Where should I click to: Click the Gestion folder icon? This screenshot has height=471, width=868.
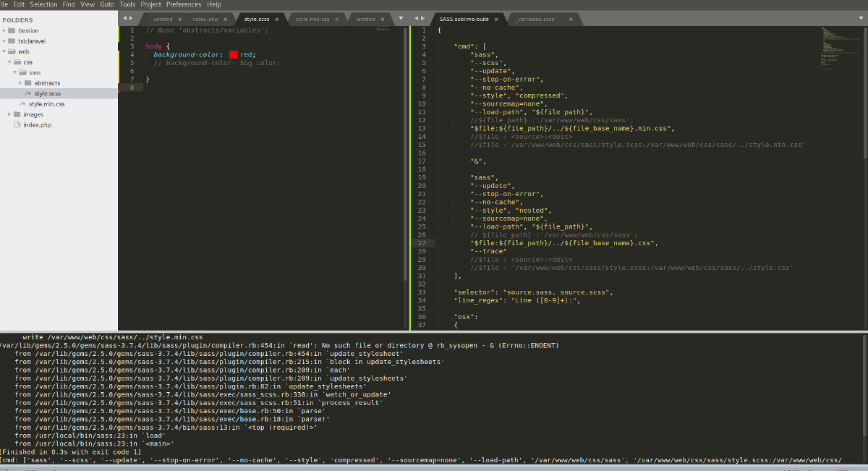coord(12,31)
